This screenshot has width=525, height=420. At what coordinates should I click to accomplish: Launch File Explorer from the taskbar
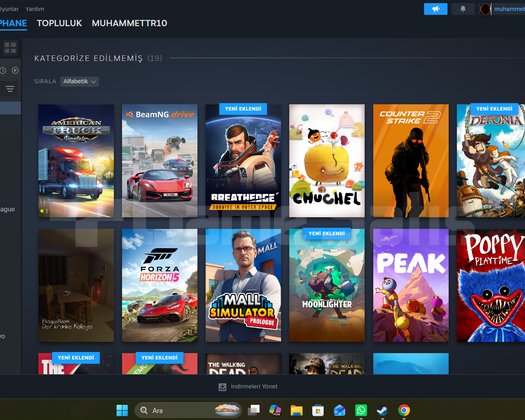click(297, 410)
